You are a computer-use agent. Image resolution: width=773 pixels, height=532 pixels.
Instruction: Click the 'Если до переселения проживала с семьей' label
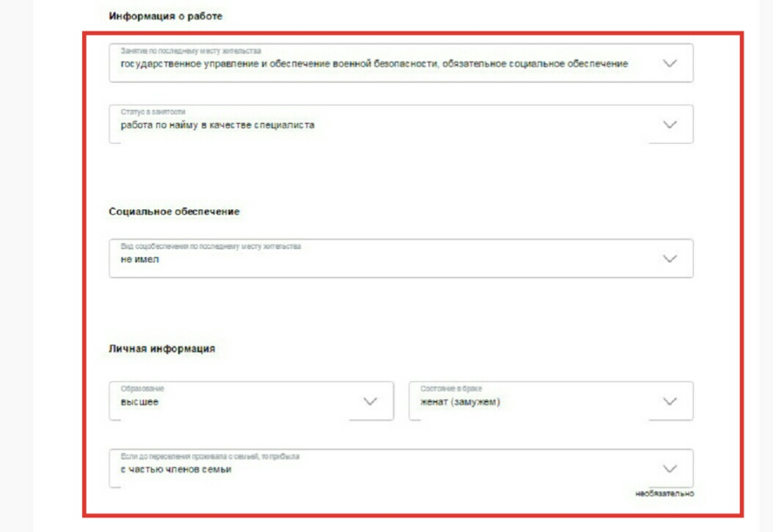(210, 457)
